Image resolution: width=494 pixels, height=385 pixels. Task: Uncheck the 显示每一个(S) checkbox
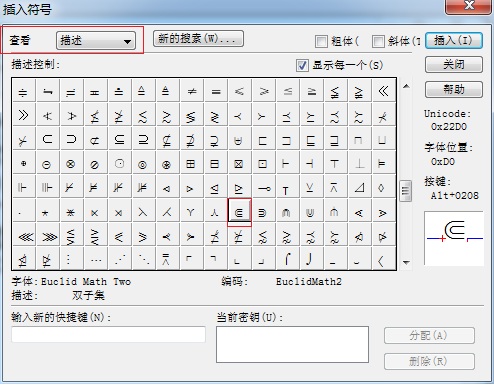[x=302, y=65]
